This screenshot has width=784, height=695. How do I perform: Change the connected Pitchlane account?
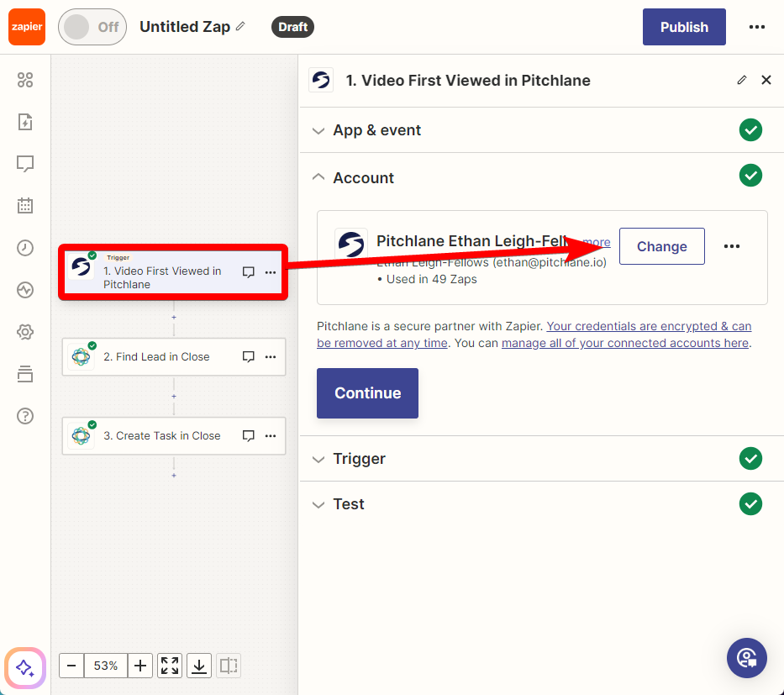tap(662, 246)
